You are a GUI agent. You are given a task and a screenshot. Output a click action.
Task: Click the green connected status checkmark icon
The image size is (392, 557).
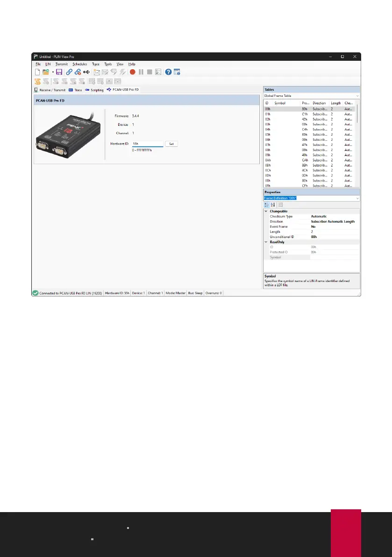36,293
